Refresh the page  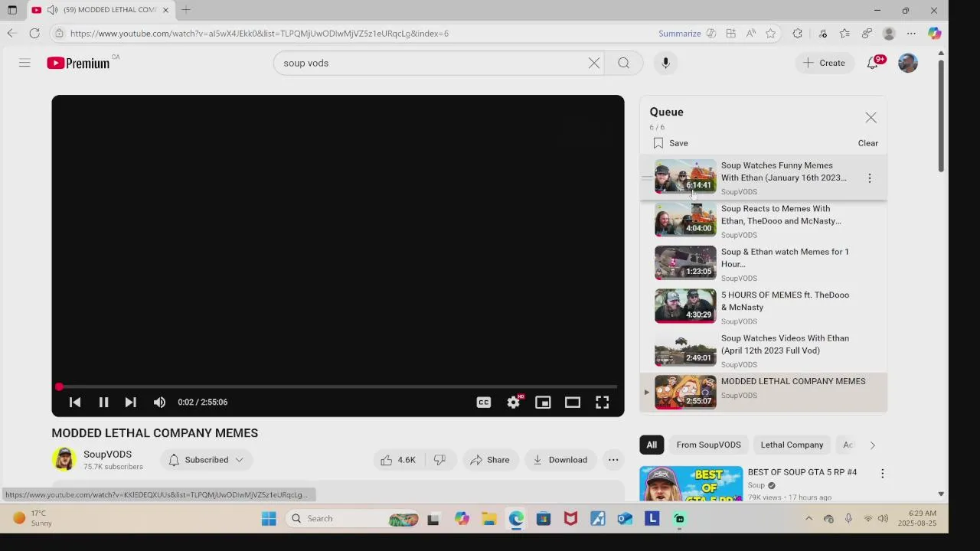(34, 33)
